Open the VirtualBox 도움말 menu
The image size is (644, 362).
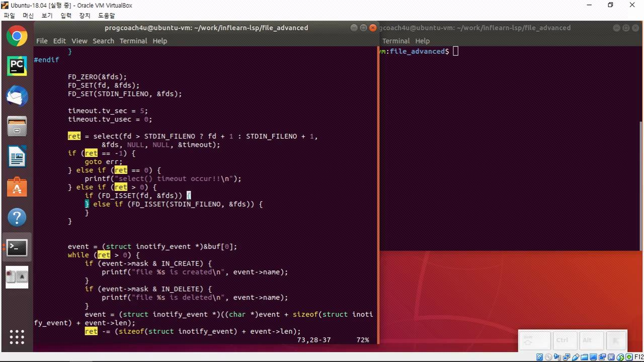(x=106, y=16)
